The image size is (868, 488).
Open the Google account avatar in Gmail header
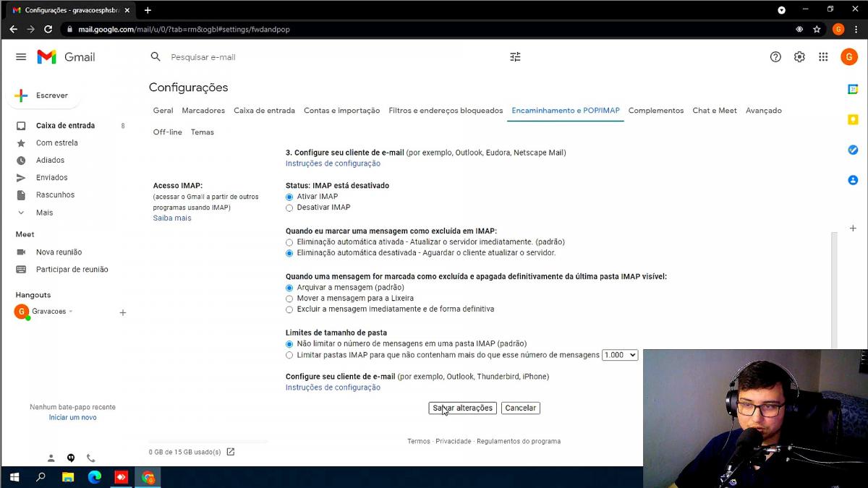point(848,57)
